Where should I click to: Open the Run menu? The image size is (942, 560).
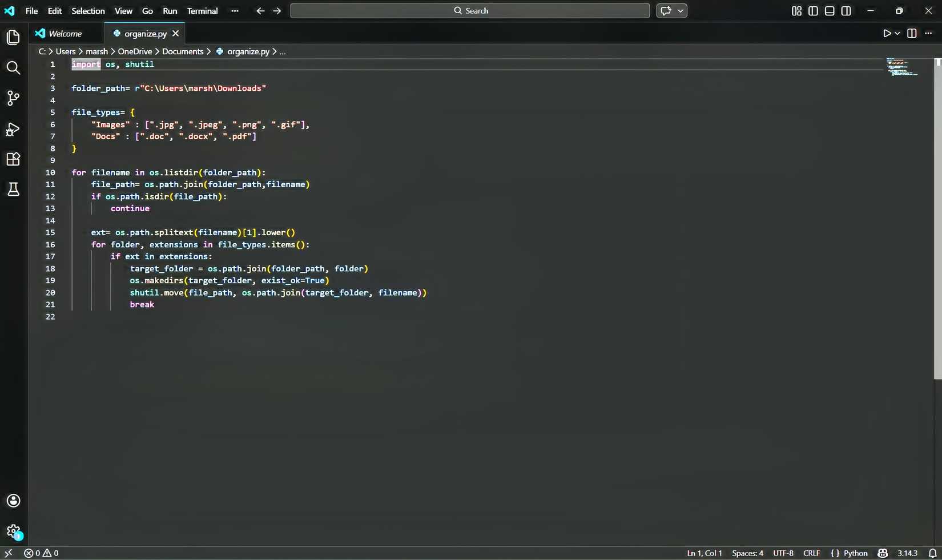click(170, 11)
